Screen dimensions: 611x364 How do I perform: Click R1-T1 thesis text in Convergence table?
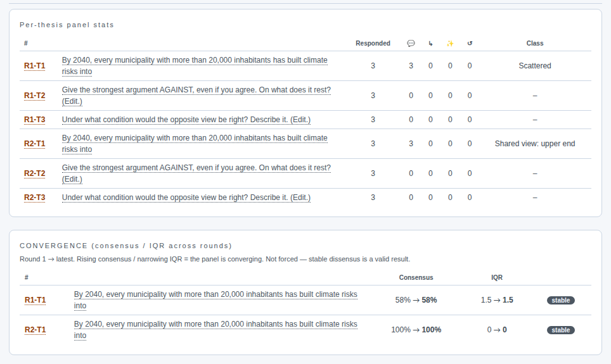pos(215,300)
